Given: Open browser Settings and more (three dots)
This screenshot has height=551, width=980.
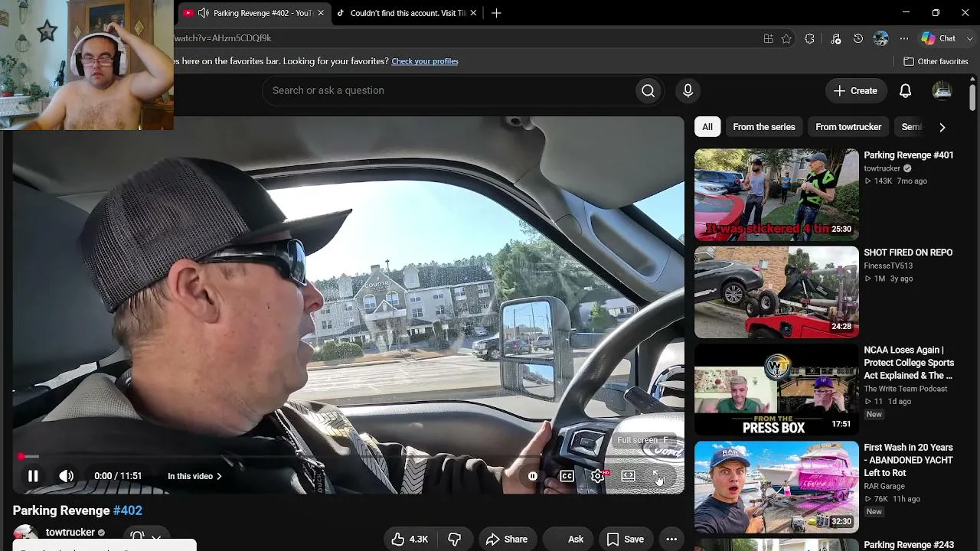Looking at the screenshot, I should pos(904,38).
